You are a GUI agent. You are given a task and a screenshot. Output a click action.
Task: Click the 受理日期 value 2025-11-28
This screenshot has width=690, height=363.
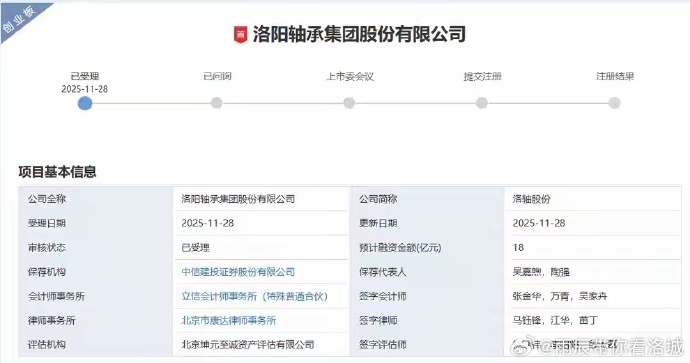[208, 223]
